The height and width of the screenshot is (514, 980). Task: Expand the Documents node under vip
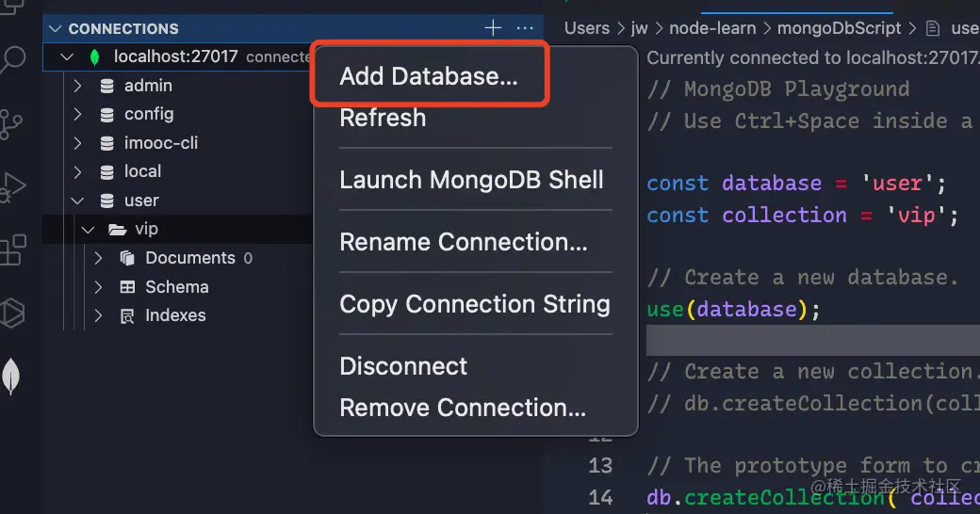click(99, 258)
